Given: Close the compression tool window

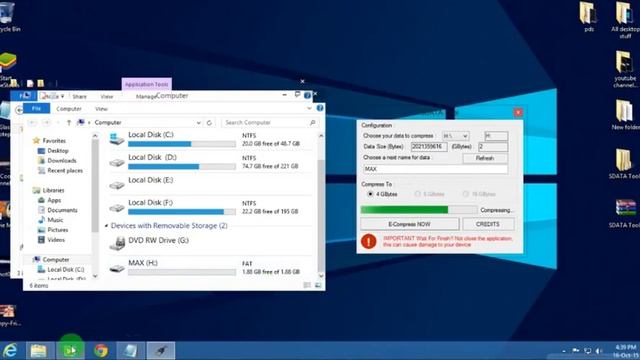Looking at the screenshot, I should [518, 112].
